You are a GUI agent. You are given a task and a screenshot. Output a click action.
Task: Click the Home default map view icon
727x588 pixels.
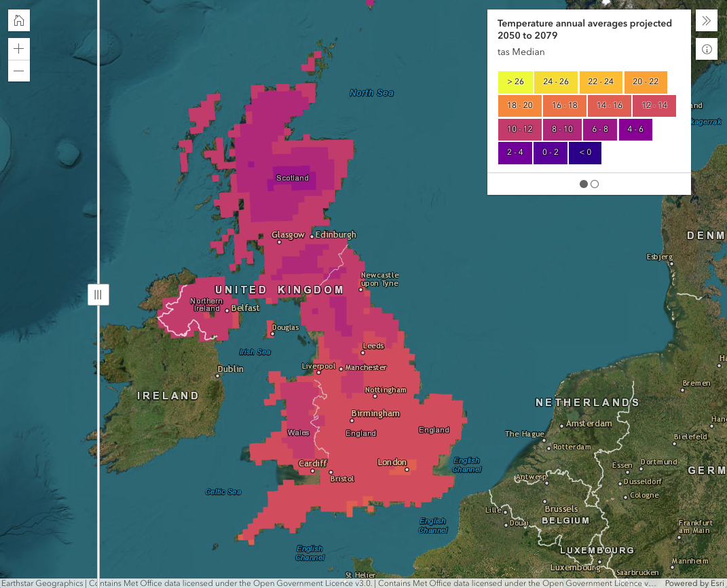(19, 20)
